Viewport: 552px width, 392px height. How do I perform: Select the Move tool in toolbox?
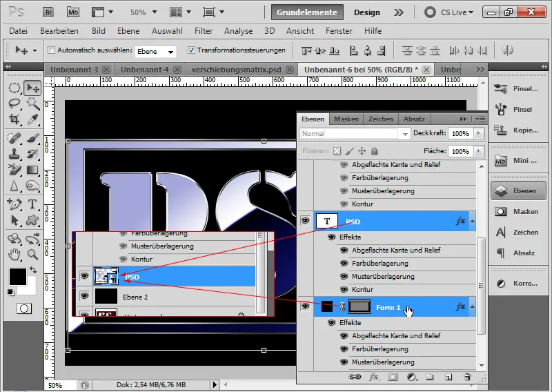(32, 88)
